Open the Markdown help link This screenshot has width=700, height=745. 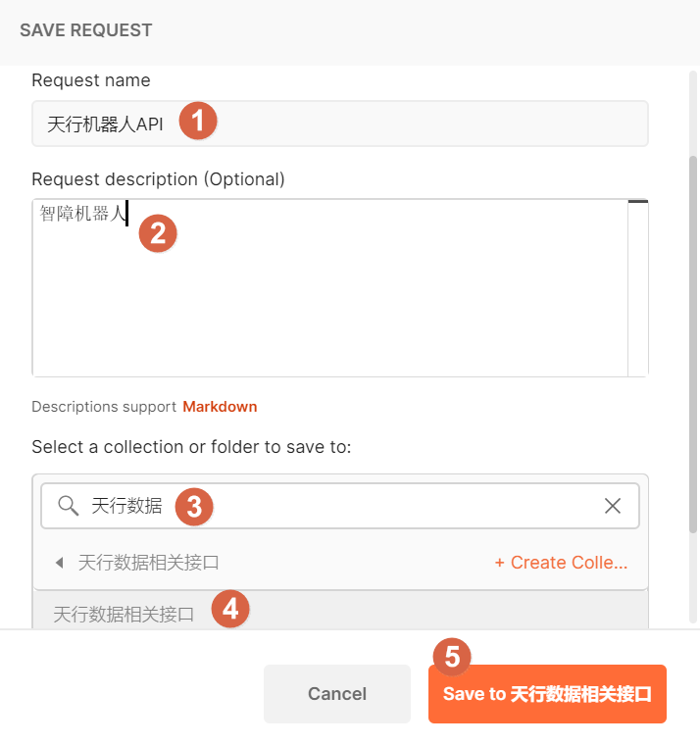pyautogui.click(x=220, y=406)
